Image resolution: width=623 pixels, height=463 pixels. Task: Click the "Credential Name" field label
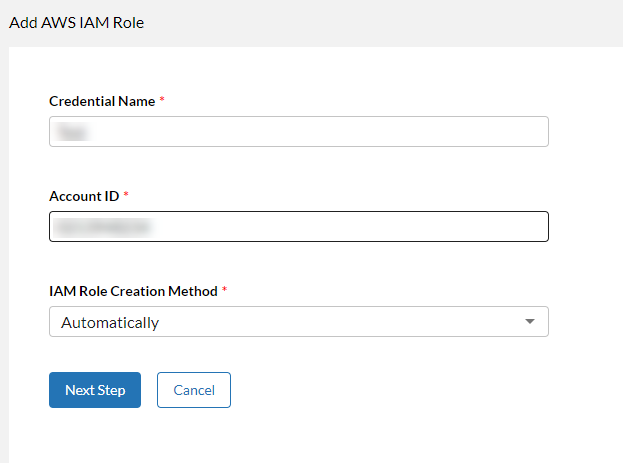point(101,101)
